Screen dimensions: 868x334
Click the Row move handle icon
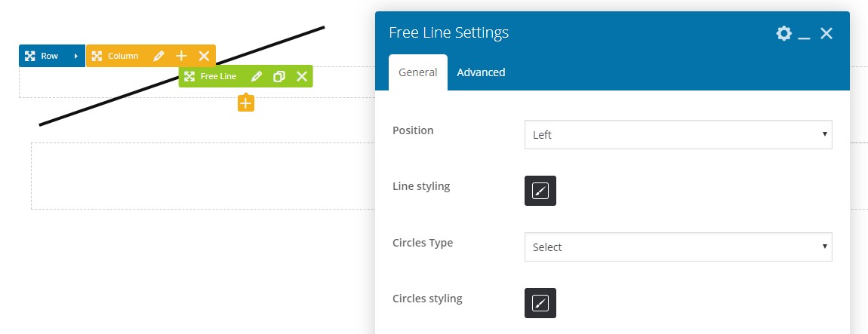(30, 56)
